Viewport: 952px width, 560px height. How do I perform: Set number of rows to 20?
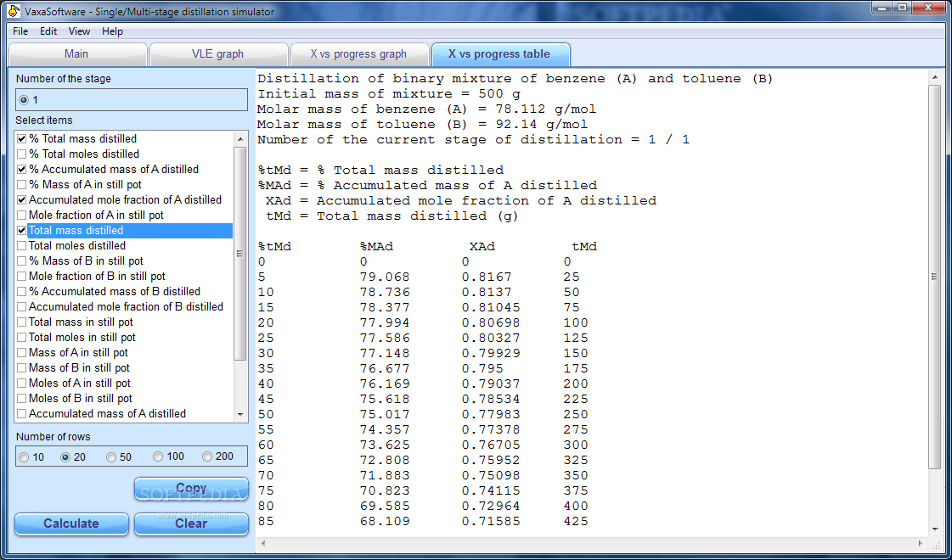click(65, 457)
